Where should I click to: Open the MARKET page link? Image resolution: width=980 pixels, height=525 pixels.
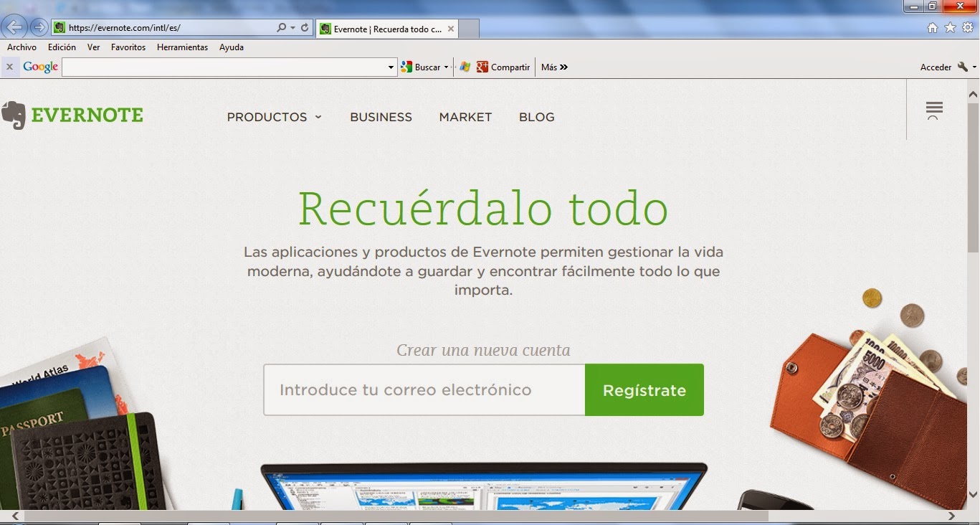coord(465,117)
